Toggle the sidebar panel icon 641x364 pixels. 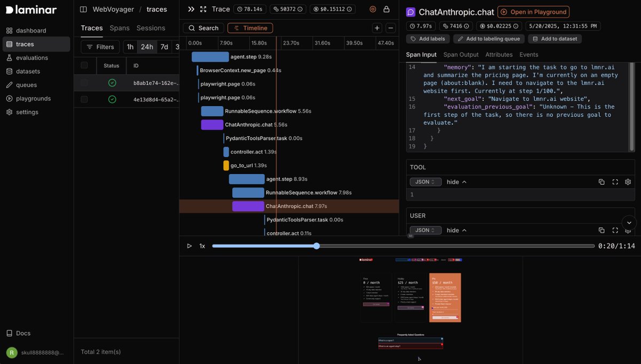click(x=83, y=9)
